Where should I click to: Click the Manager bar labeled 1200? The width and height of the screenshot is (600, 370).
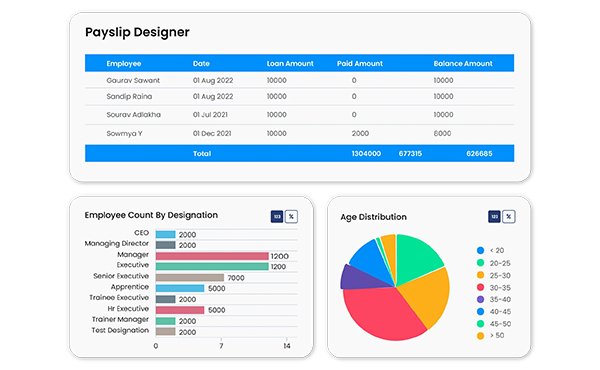click(x=212, y=256)
